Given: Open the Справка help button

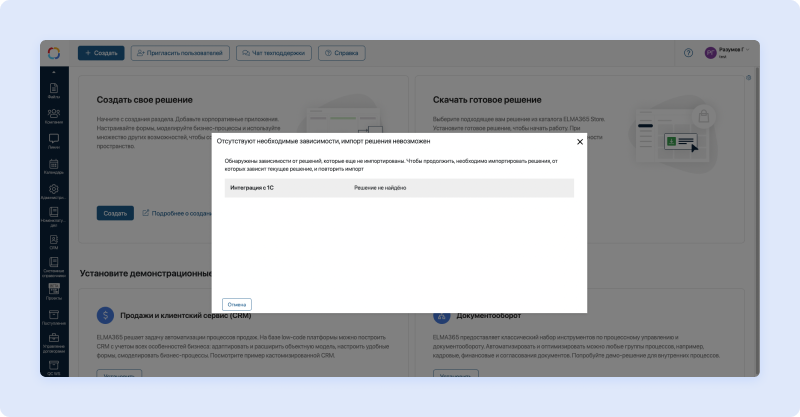Looking at the screenshot, I should (x=341, y=53).
